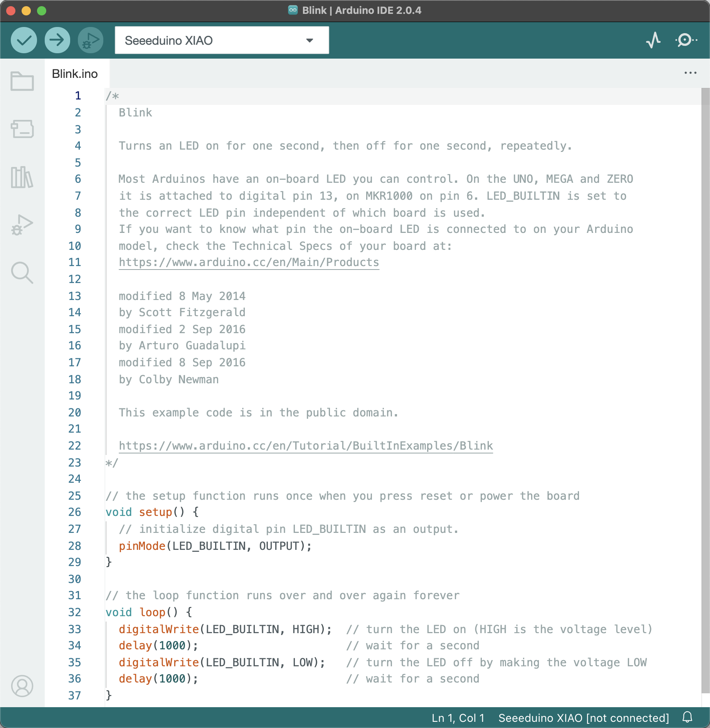Click line number 1
Image resolution: width=710 pixels, height=728 pixels.
78,96
